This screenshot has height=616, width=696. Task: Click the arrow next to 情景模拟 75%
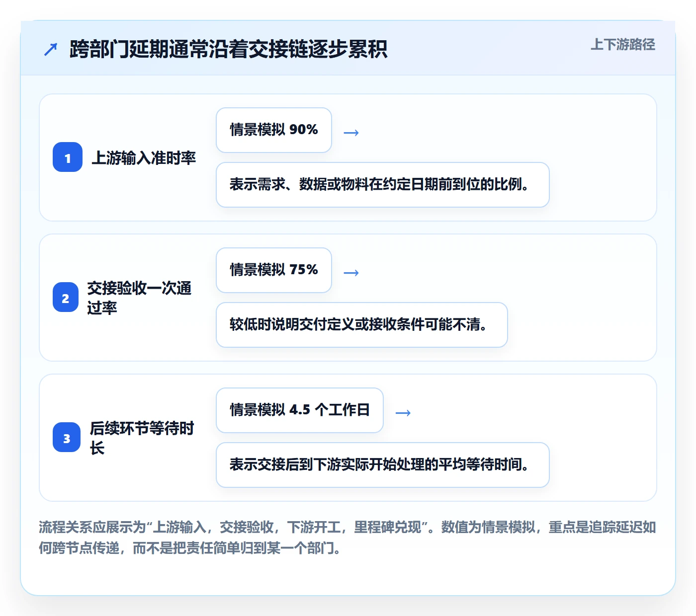(351, 273)
